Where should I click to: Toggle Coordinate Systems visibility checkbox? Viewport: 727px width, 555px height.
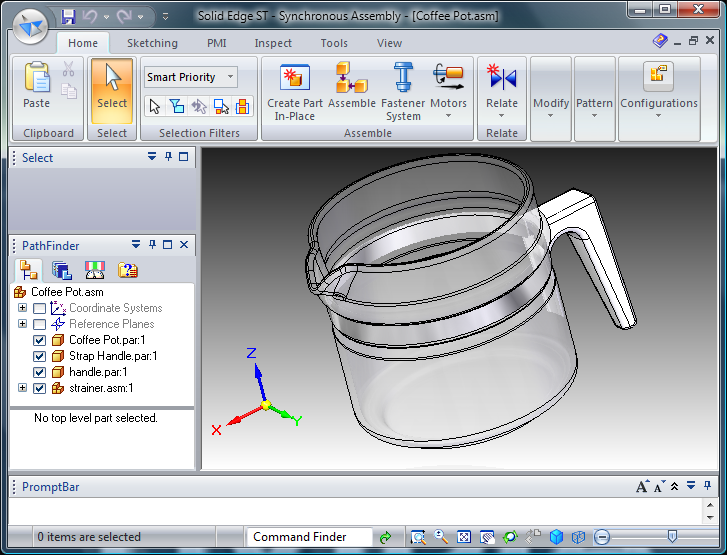pyautogui.click(x=39, y=308)
